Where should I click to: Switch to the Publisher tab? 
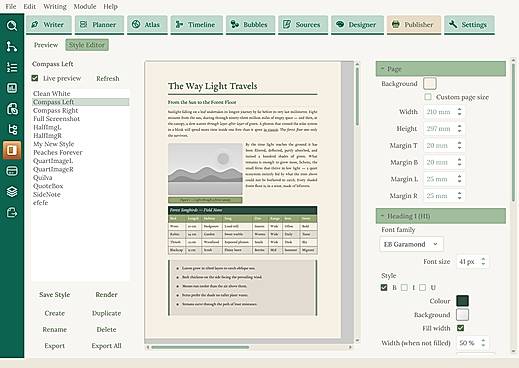pos(414,25)
